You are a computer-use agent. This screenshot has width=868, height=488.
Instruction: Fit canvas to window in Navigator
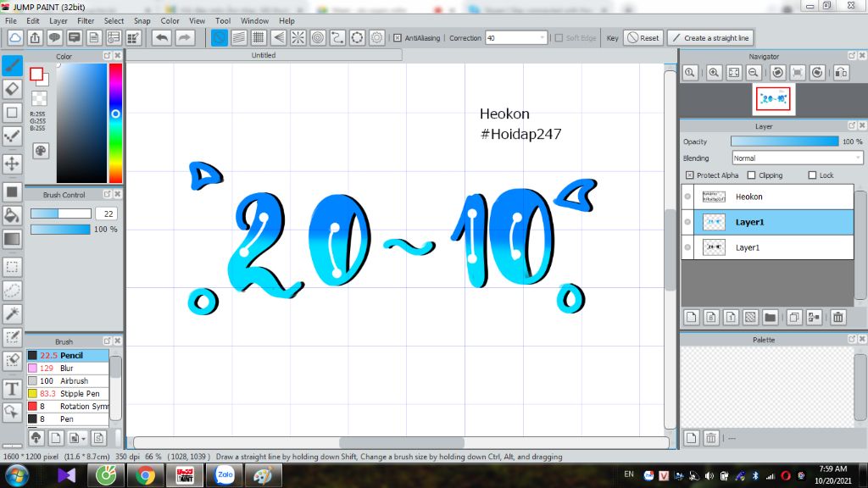[734, 73]
